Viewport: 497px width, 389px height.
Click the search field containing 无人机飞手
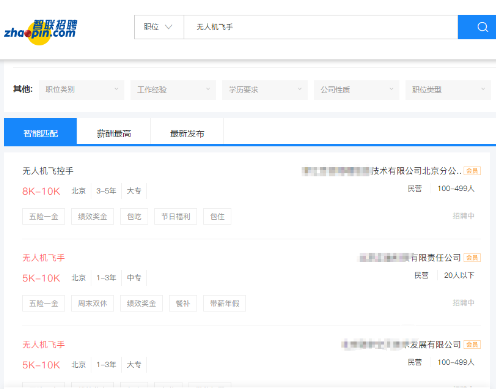point(321,27)
